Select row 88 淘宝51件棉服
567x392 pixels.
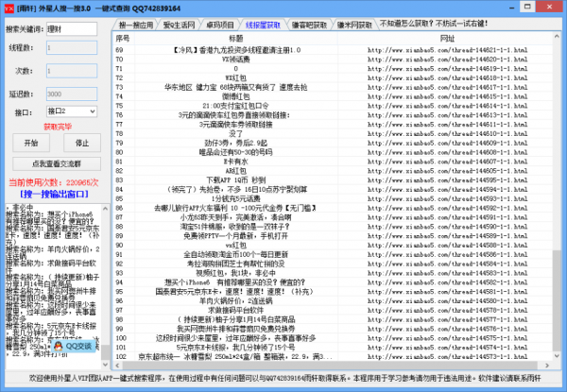[x=333, y=227]
